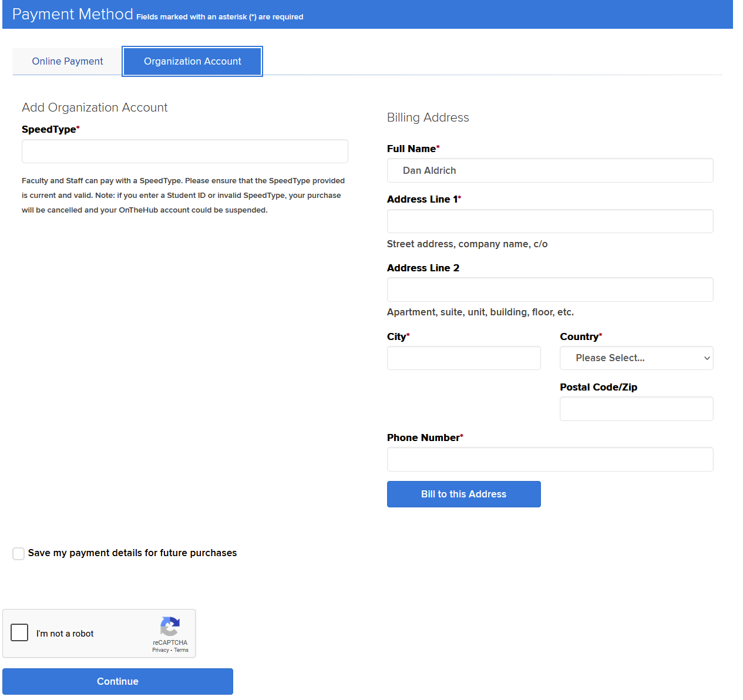Open the reCAPTCHA Terms link
This screenshot has width=743, height=700.
(181, 650)
